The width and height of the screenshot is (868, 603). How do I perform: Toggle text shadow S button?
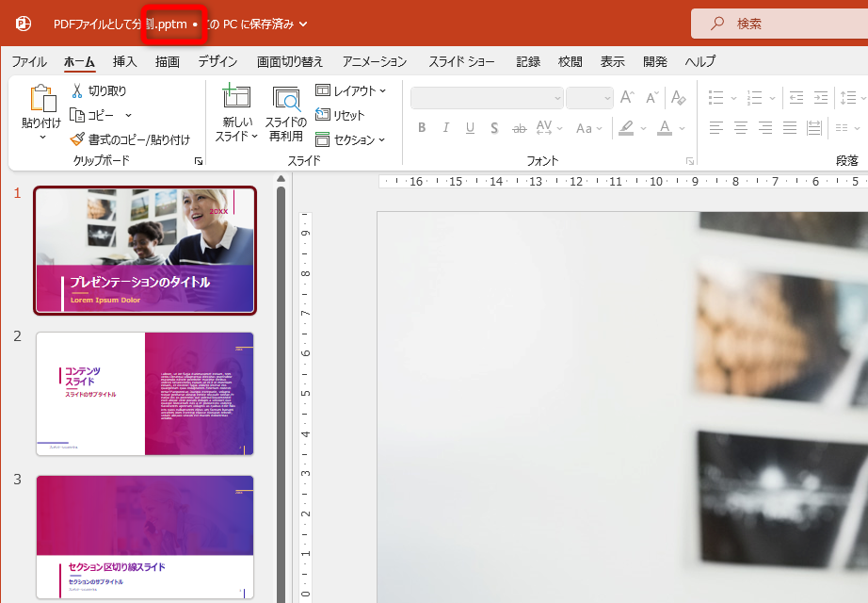coord(494,128)
